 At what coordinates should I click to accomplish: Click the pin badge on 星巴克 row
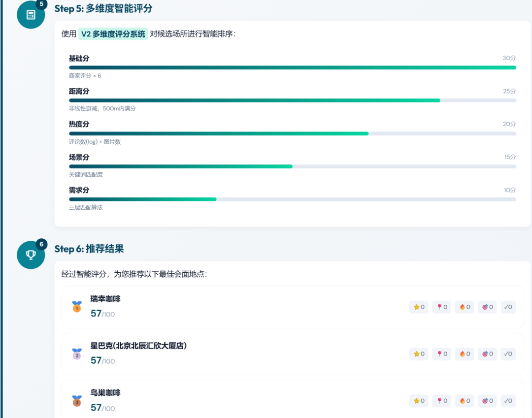[441, 354]
